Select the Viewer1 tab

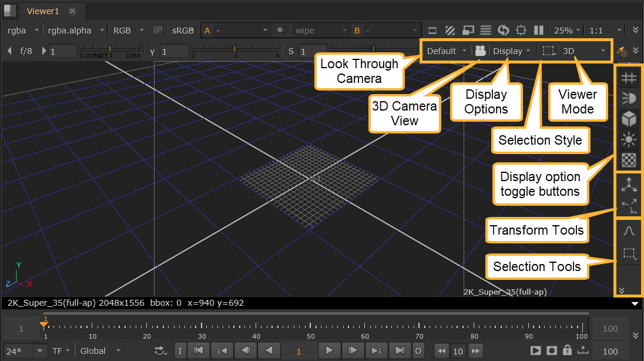(43, 11)
